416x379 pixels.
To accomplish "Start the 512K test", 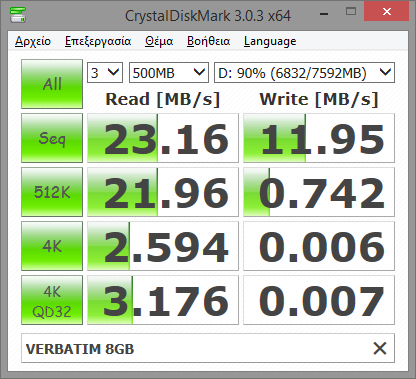I will (52, 192).
